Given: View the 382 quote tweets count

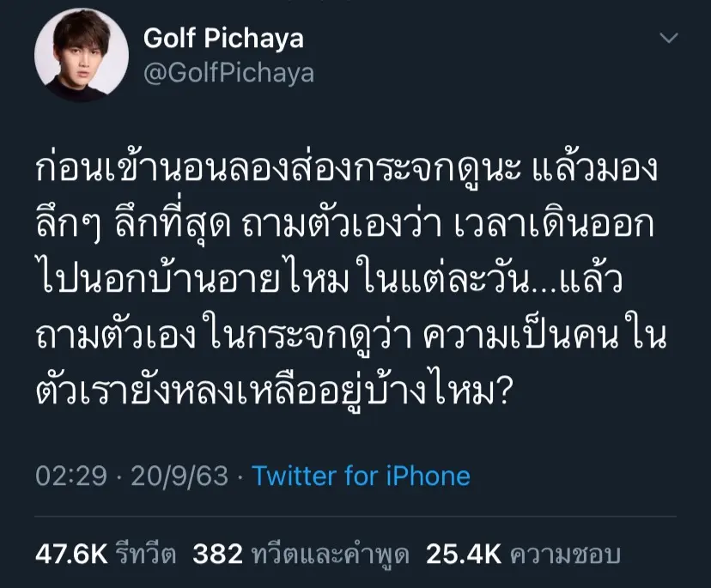Looking at the screenshot, I should pyautogui.click(x=217, y=555).
